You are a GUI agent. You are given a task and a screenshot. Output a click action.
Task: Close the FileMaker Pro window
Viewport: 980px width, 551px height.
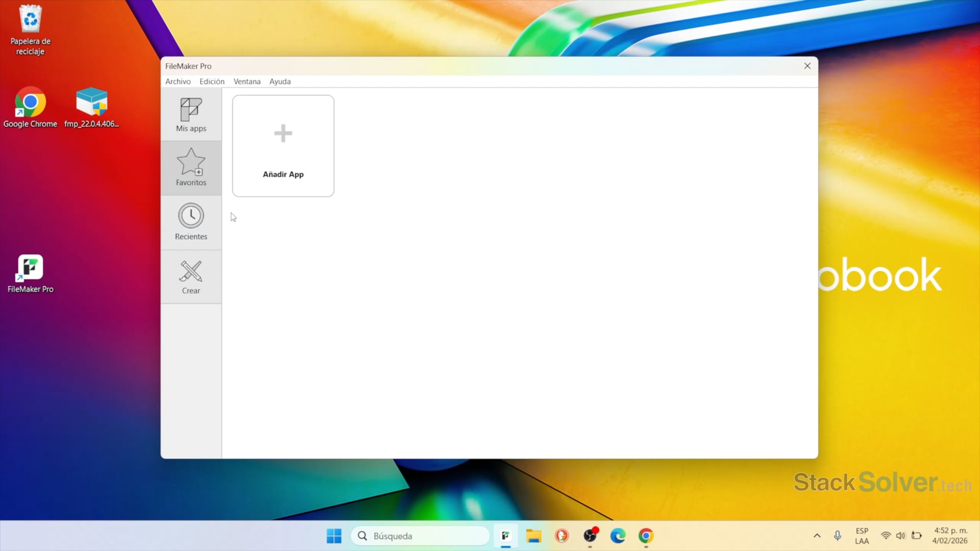pyautogui.click(x=807, y=66)
